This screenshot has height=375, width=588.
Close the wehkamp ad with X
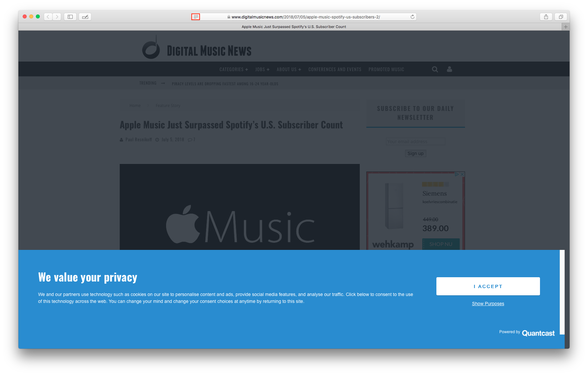tap(462, 174)
